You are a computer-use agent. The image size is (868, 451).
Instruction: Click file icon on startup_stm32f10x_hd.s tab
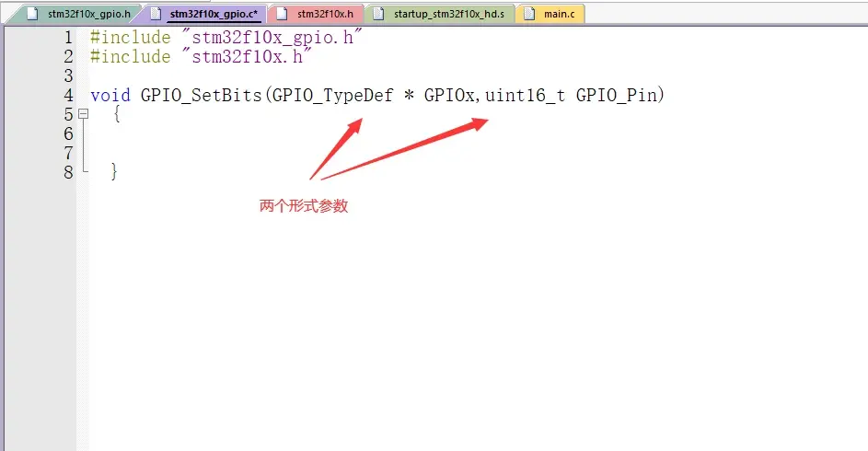378,14
